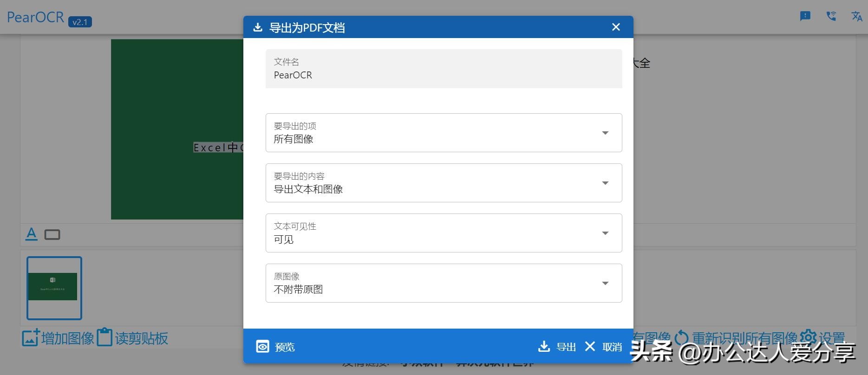The height and width of the screenshot is (375, 868).
Task: Open the 要导出的项 dropdown
Action: [444, 133]
